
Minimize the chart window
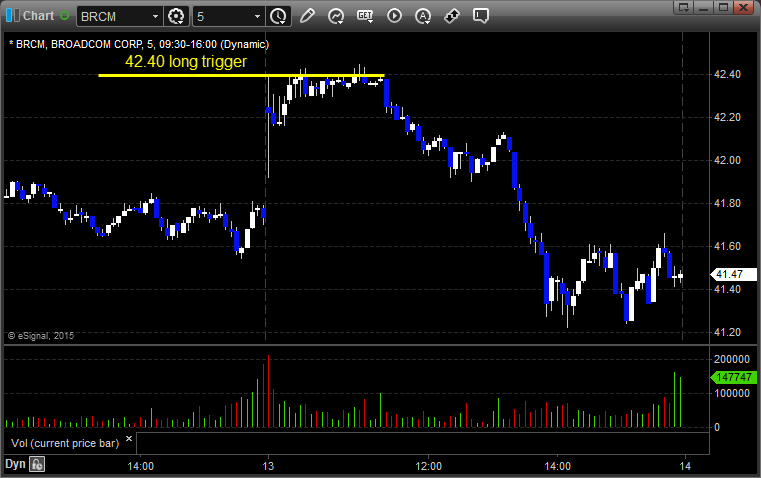coord(703,7)
